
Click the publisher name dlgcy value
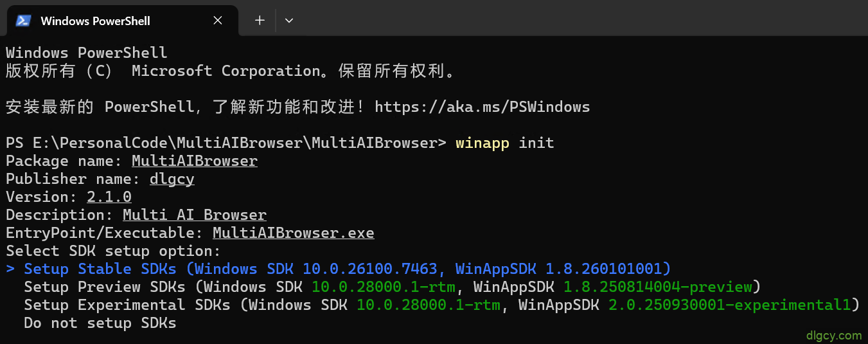click(x=172, y=179)
